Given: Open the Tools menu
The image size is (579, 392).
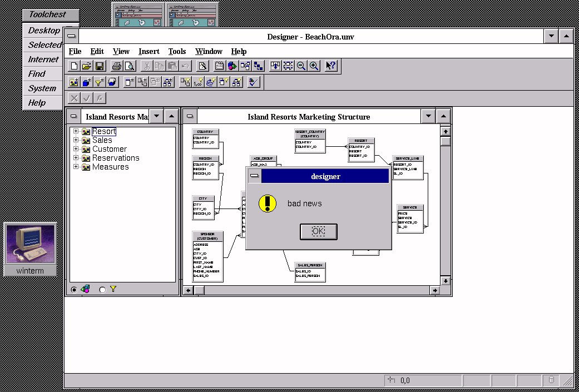Looking at the screenshot, I should click(x=177, y=51).
